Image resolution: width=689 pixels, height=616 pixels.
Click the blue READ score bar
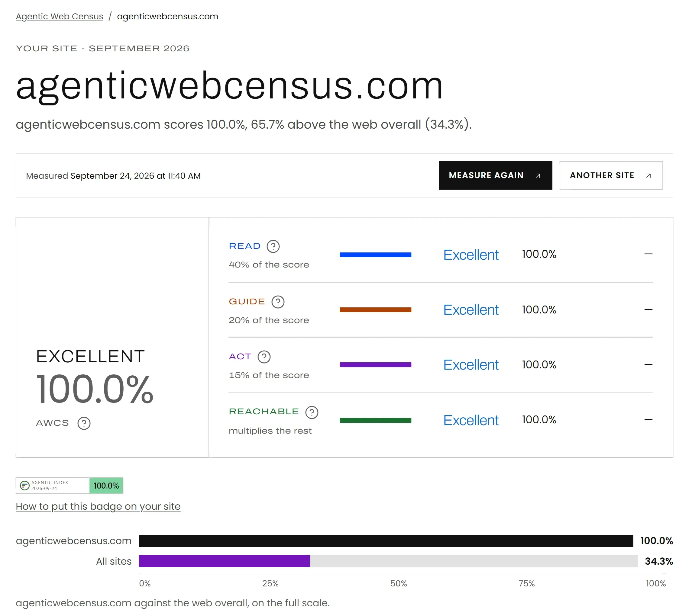click(x=375, y=255)
